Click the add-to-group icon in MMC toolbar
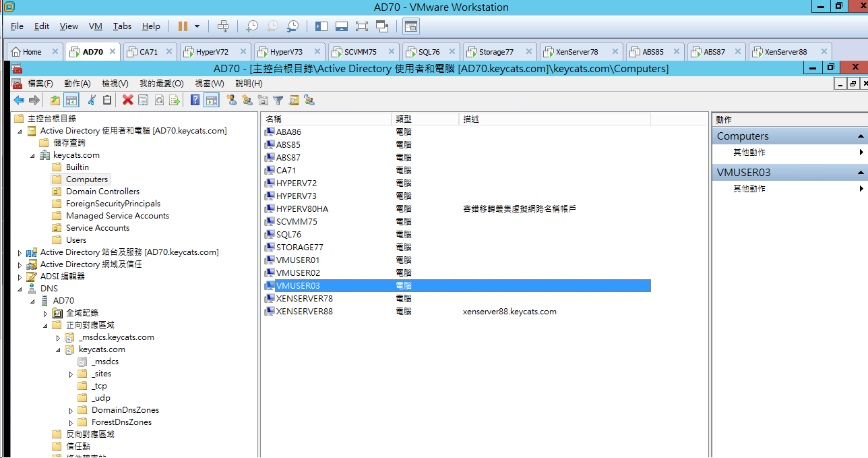 [309, 101]
